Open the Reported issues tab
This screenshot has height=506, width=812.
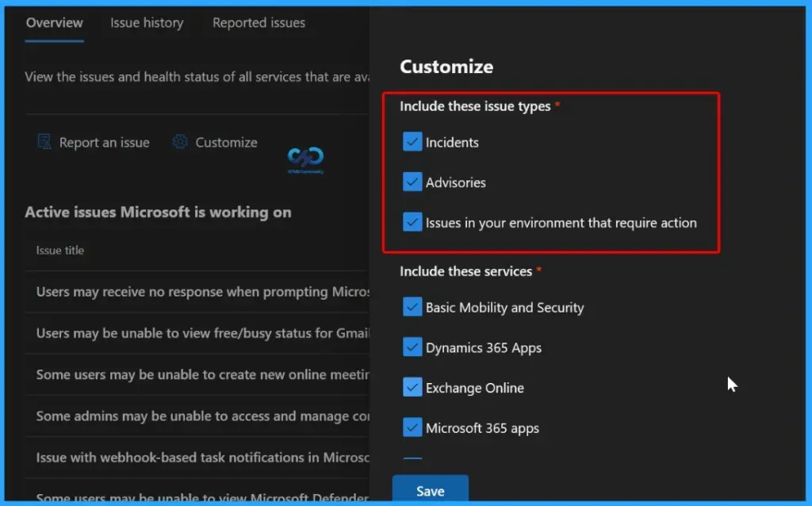click(x=259, y=23)
